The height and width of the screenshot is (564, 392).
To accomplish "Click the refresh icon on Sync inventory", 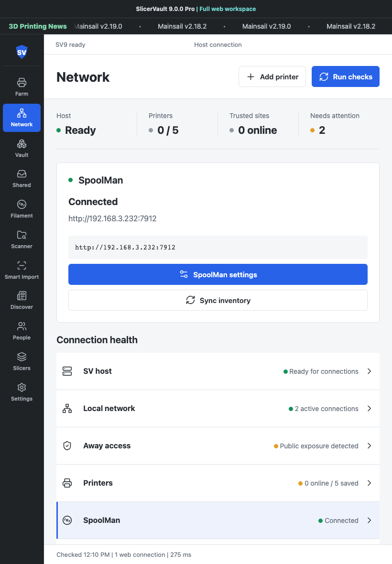I will (190, 300).
